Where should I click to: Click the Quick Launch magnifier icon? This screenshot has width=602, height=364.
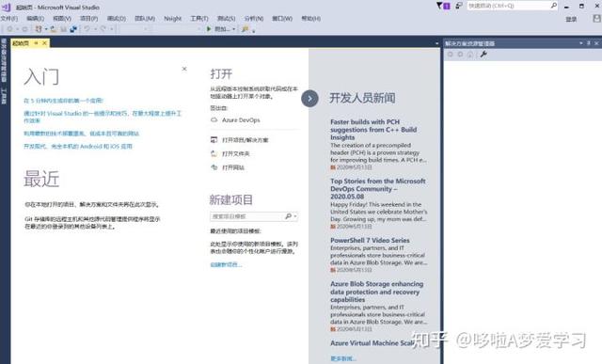554,6
